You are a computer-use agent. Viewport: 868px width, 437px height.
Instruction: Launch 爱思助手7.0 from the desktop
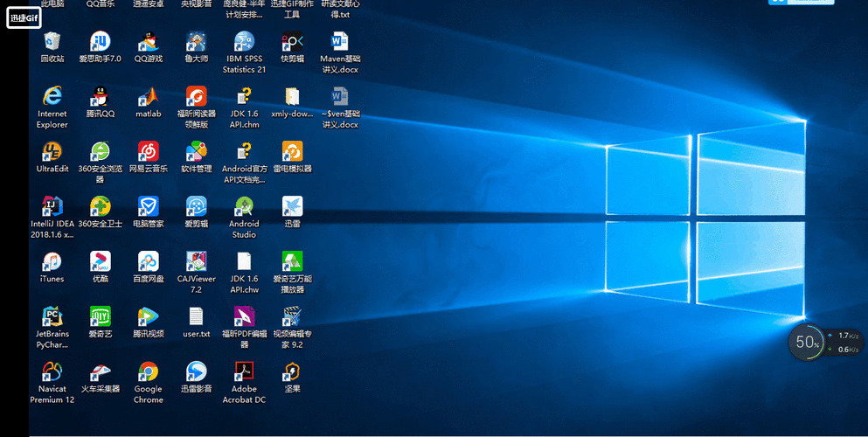point(101,41)
